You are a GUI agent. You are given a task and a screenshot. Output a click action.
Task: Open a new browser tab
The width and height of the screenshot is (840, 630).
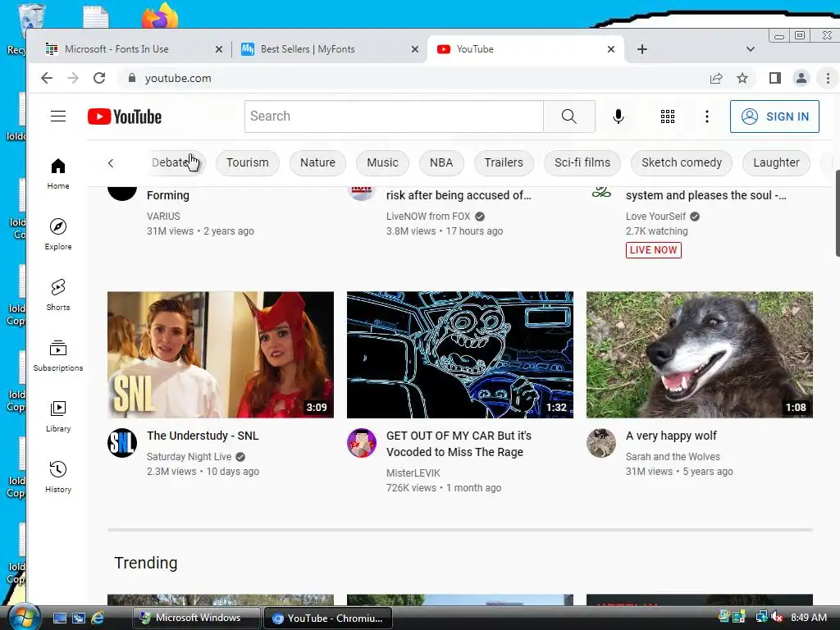coord(641,49)
